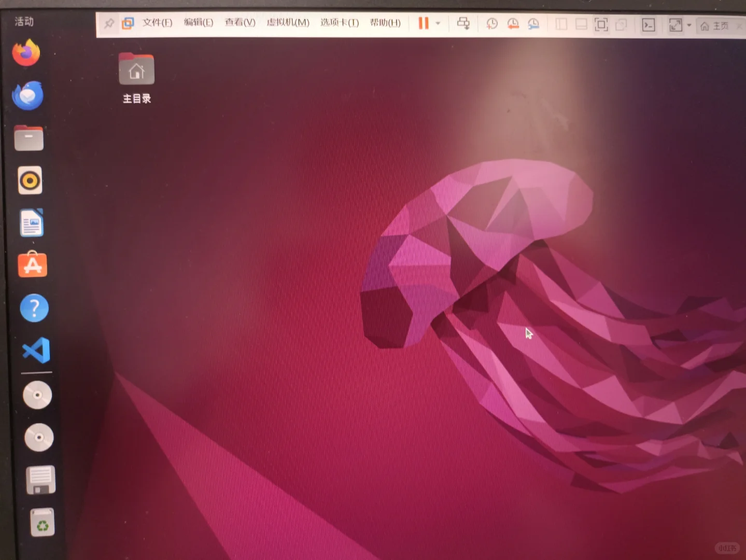Enter full screen mode
746x560 pixels.
[x=601, y=24]
